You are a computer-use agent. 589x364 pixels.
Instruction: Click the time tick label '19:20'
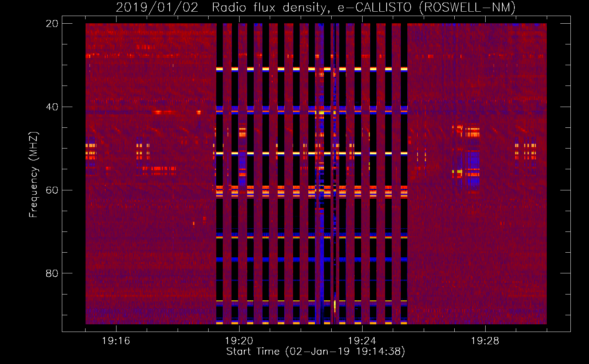point(239,341)
